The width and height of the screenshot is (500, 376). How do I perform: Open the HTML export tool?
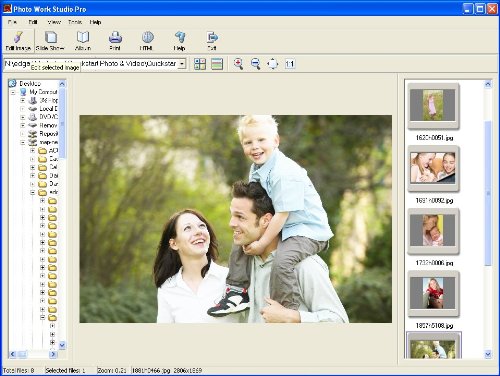147,41
